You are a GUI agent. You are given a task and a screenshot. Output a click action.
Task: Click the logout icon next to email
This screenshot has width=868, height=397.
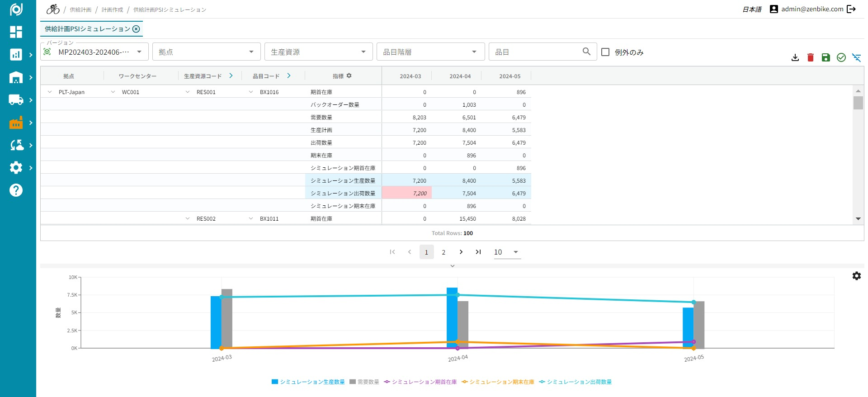pos(851,9)
